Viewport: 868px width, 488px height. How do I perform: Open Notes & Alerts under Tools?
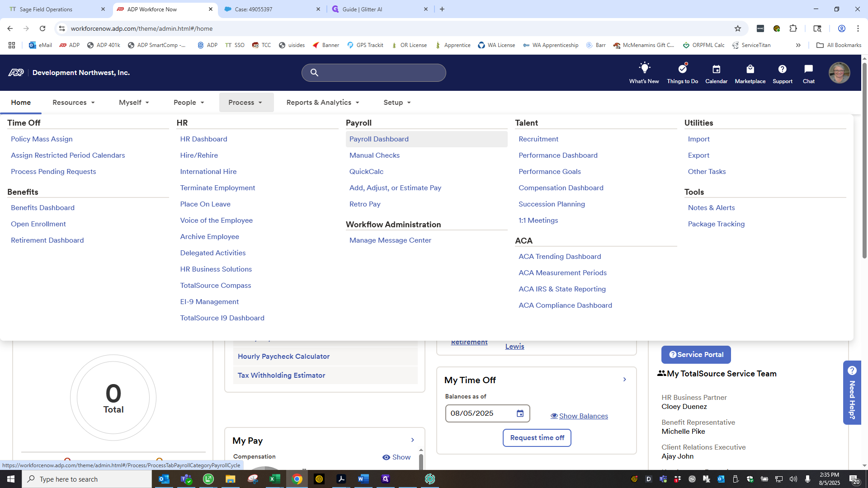pyautogui.click(x=711, y=208)
